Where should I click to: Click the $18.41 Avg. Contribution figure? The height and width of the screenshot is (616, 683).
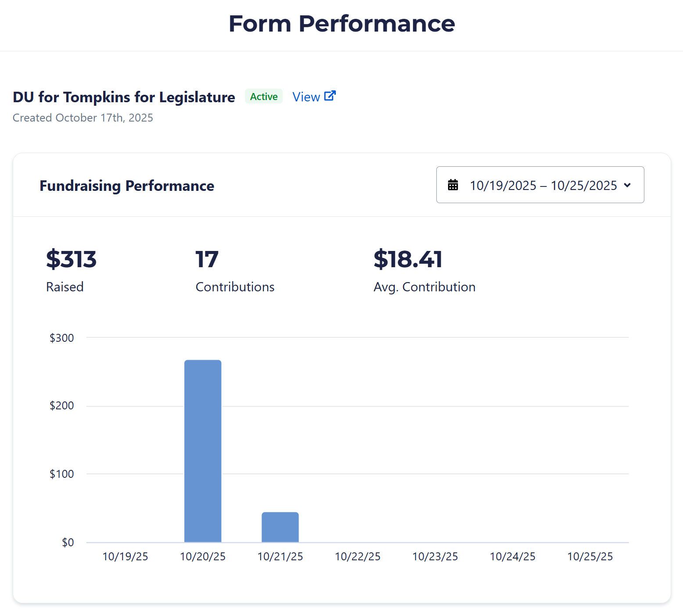point(408,259)
